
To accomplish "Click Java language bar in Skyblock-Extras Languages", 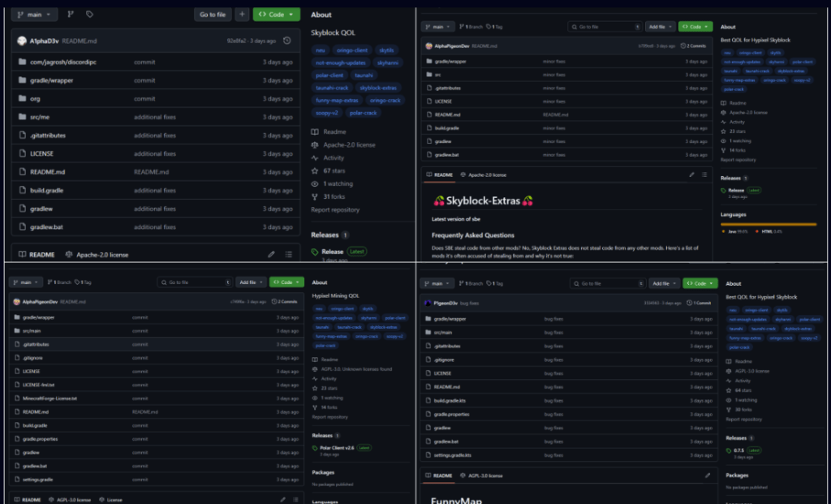I will (x=768, y=224).
